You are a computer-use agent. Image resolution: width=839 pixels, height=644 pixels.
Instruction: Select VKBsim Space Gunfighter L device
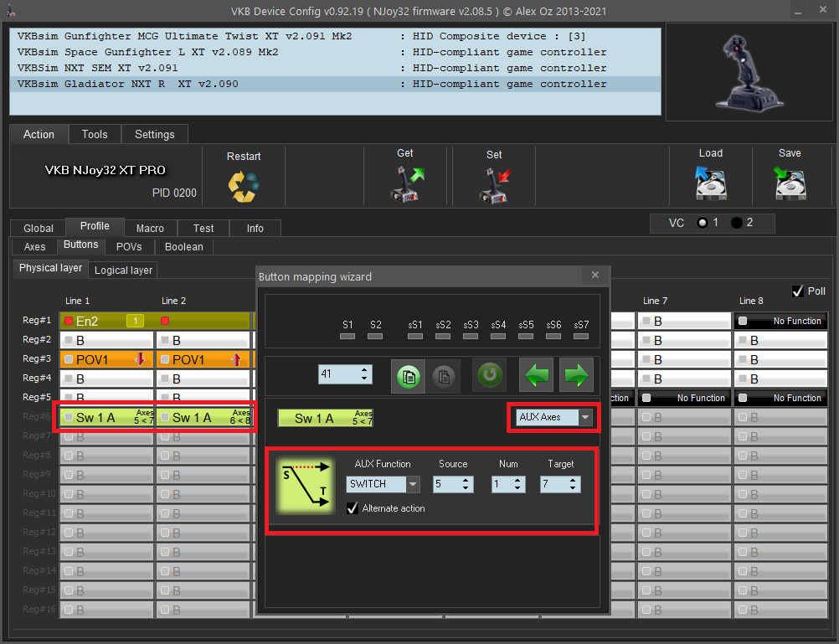pyautogui.click(x=148, y=52)
